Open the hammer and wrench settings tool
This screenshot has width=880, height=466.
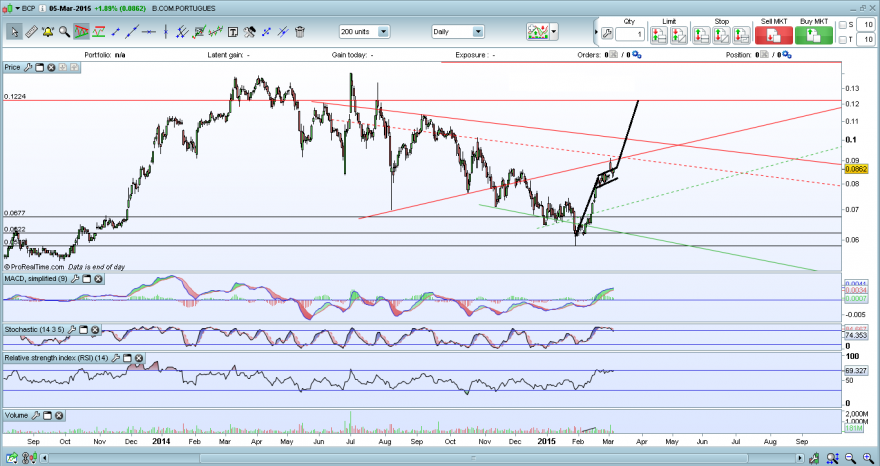tap(250, 32)
